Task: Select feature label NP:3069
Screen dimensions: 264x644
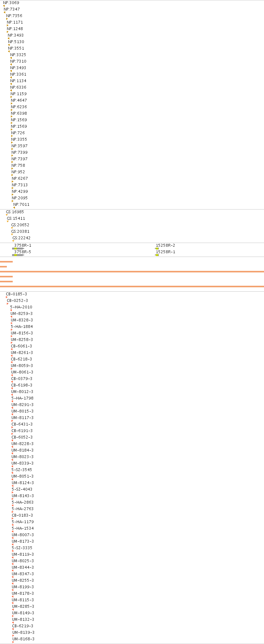Action: click(x=11, y=3)
